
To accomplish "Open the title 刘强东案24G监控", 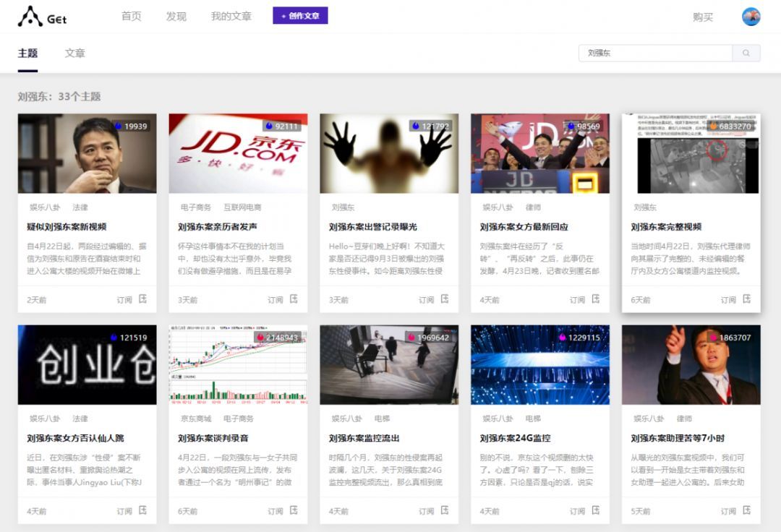I will [515, 438].
